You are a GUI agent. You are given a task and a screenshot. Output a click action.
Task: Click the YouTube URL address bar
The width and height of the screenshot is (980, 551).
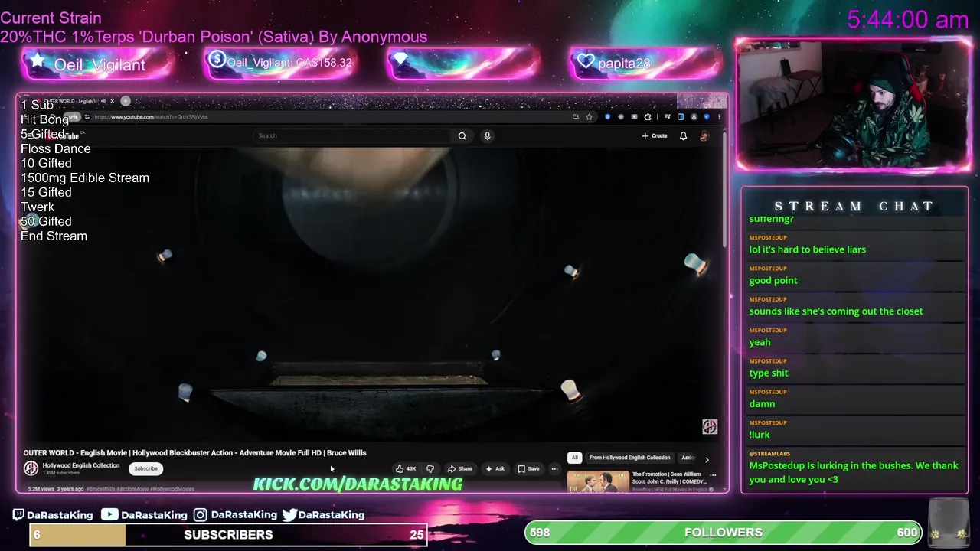(x=329, y=117)
